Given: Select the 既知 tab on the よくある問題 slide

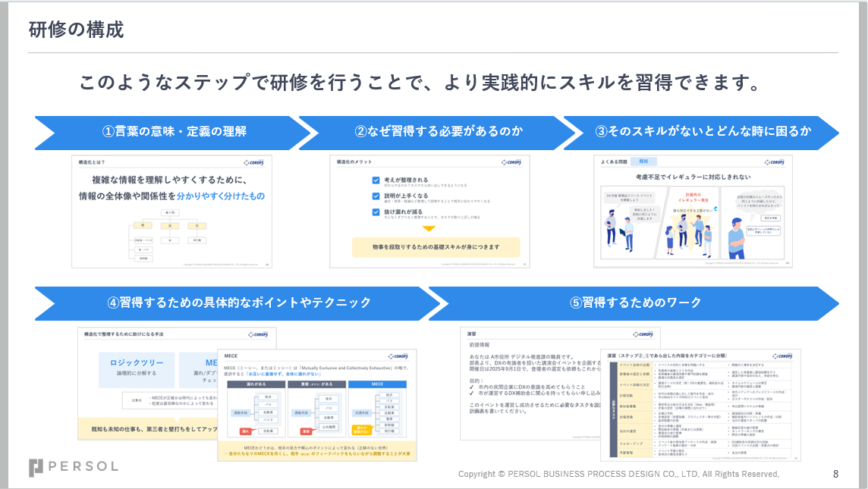Looking at the screenshot, I should click(x=644, y=161).
